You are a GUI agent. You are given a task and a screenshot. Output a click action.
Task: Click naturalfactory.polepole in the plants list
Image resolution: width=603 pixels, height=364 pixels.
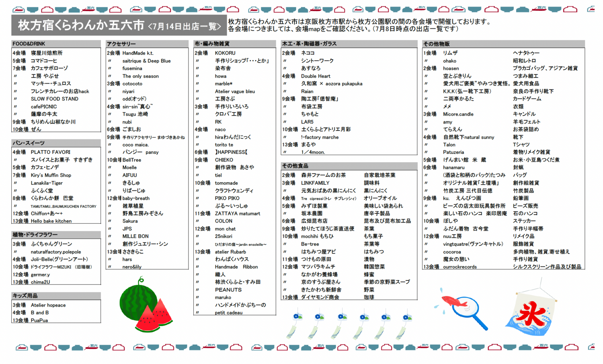click(x=56, y=252)
